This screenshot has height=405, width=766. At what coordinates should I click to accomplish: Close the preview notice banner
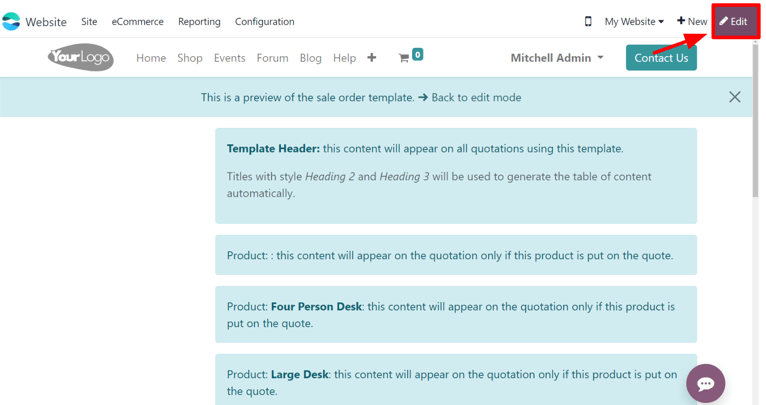click(735, 97)
